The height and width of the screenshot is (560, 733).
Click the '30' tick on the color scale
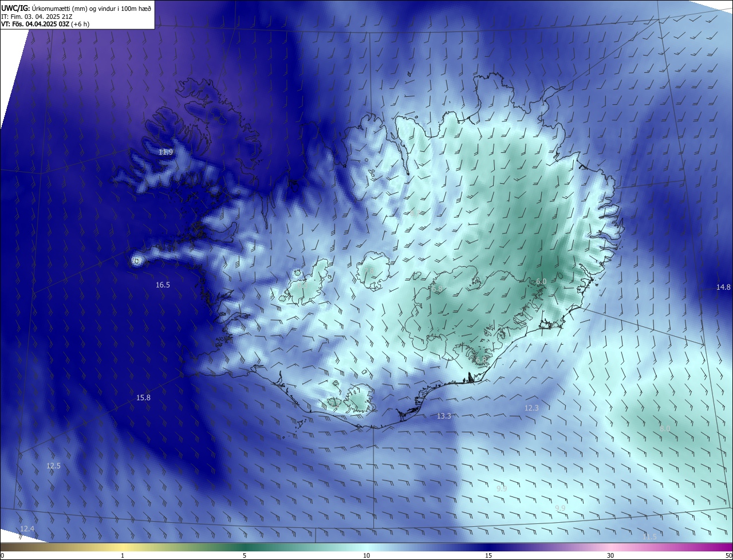pos(610,555)
